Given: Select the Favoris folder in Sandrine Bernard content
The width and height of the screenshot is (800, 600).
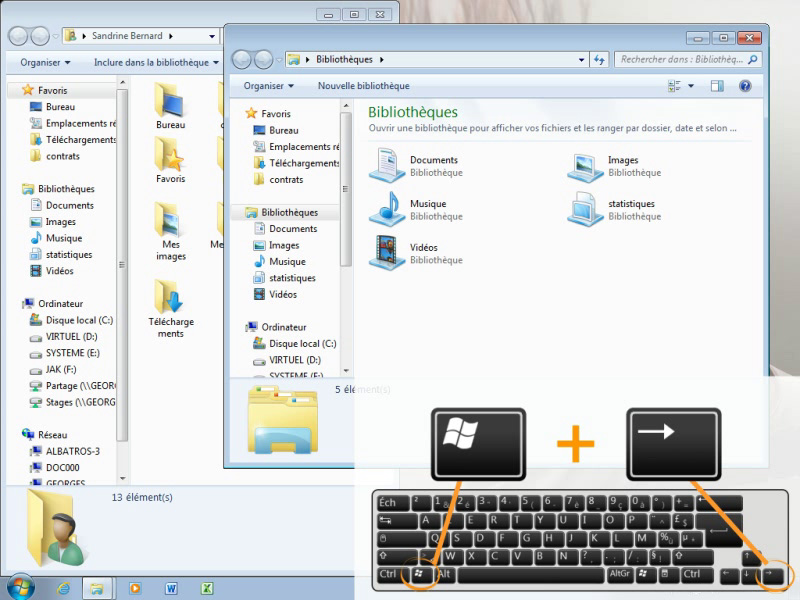Looking at the screenshot, I should [x=170, y=160].
